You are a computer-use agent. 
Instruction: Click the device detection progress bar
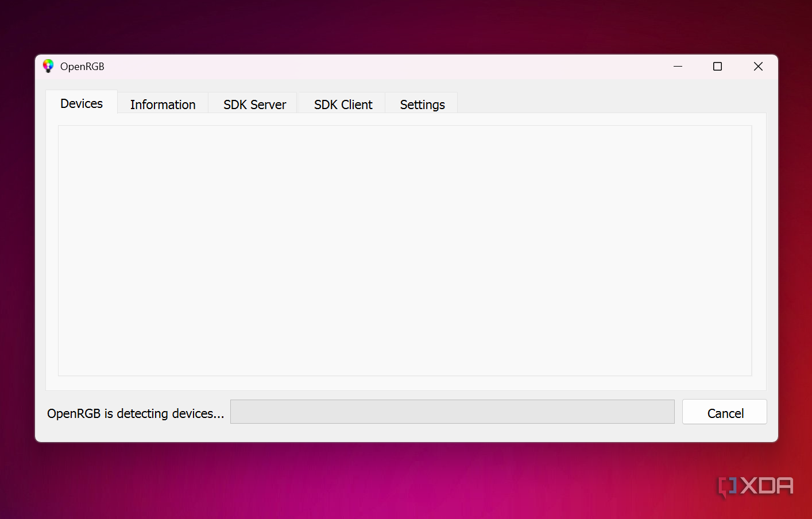coord(453,412)
